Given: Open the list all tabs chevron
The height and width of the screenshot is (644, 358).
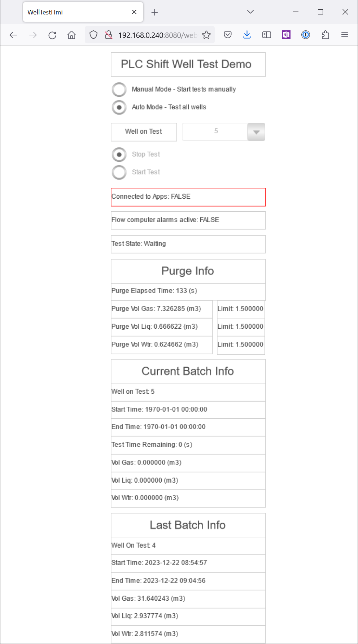Looking at the screenshot, I should (250, 12).
